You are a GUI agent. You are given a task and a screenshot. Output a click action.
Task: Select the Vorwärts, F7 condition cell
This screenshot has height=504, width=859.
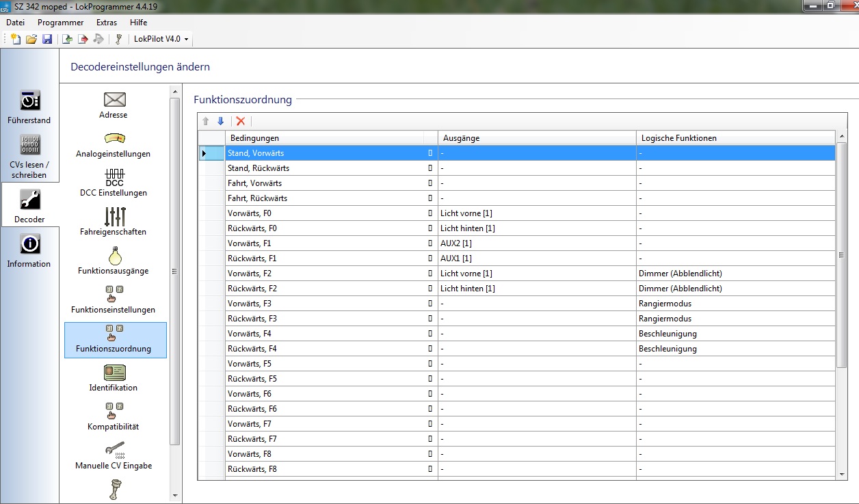331,424
